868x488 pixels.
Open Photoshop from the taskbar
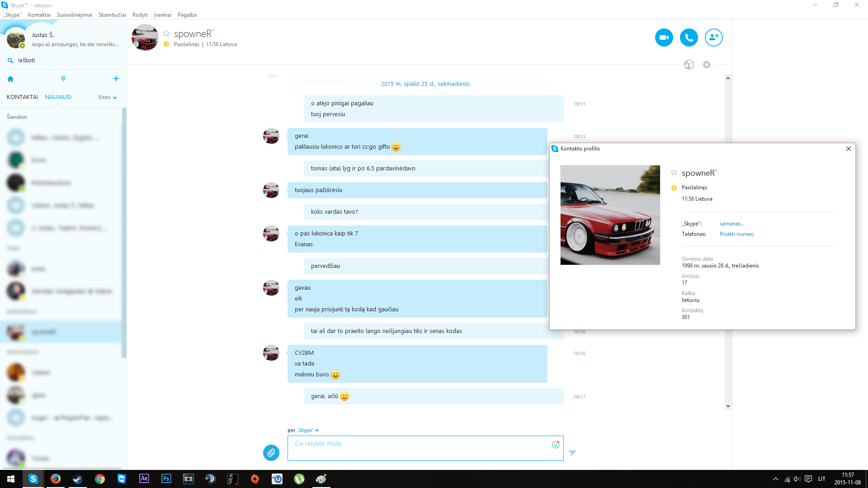166,479
